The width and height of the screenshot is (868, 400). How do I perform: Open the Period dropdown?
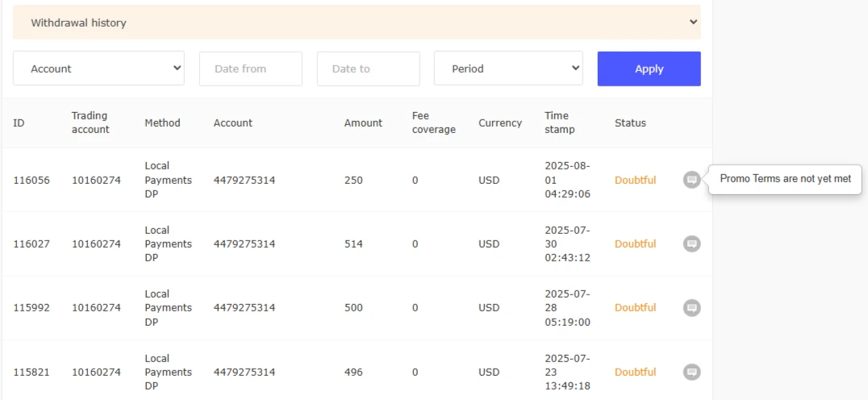[508, 69]
